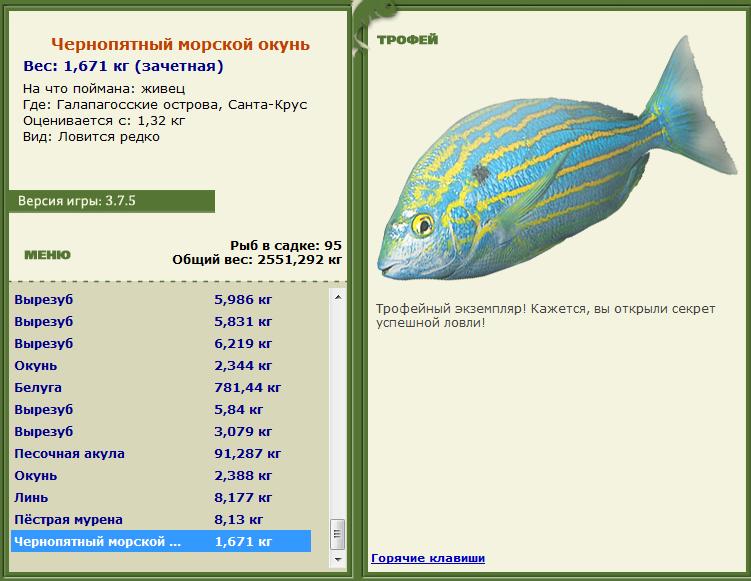Click the Трофейный экземпляр description text

pyautogui.click(x=546, y=316)
